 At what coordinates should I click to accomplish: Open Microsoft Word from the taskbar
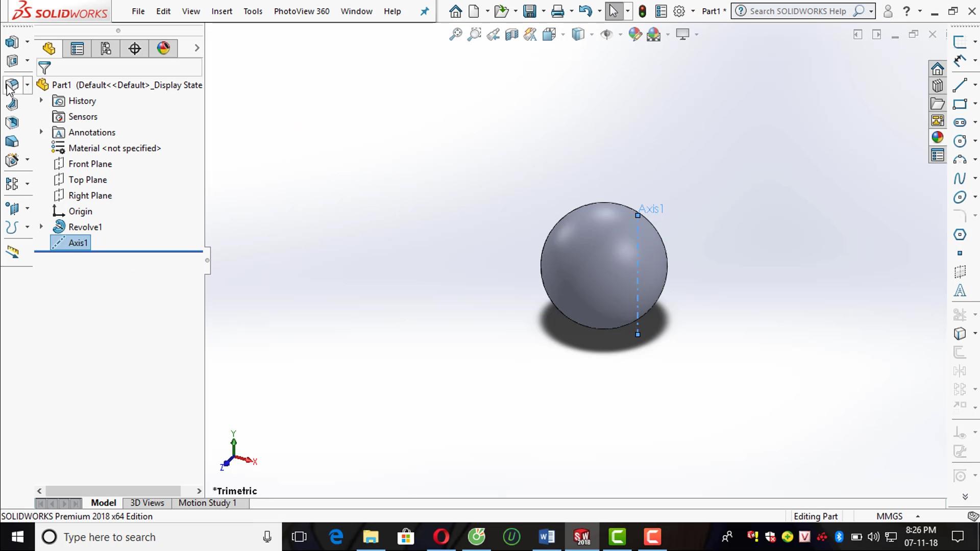547,537
